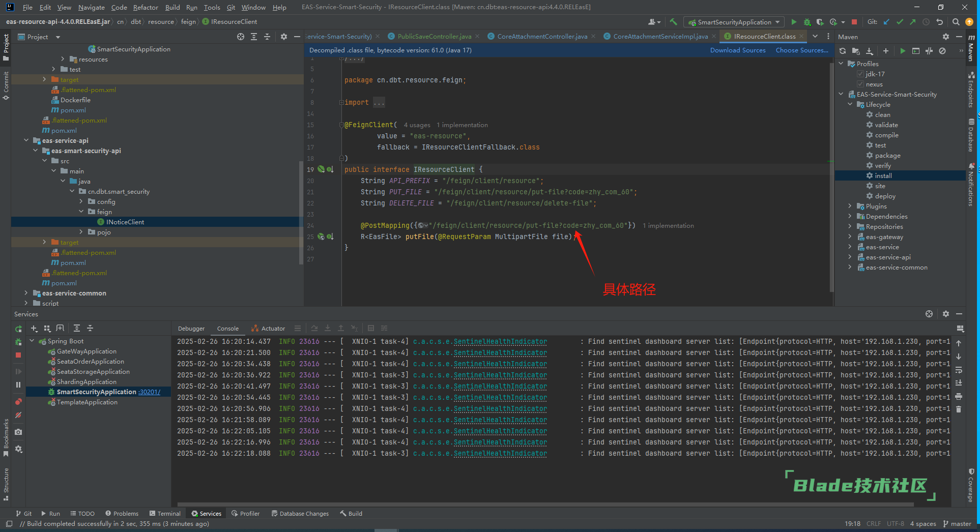
Task: Open the Terminal tool window
Action: [x=165, y=513]
